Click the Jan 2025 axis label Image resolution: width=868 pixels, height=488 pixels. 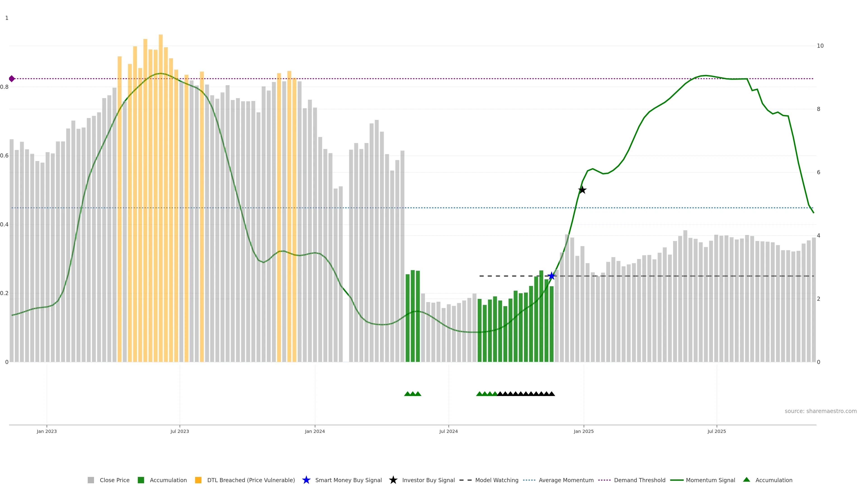(584, 432)
